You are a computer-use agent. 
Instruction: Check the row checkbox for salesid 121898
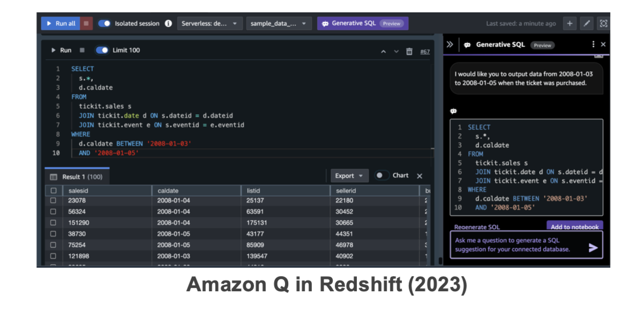click(53, 256)
